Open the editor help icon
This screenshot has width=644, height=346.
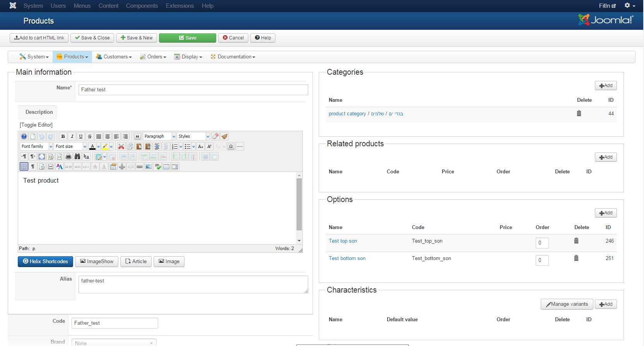(24, 136)
